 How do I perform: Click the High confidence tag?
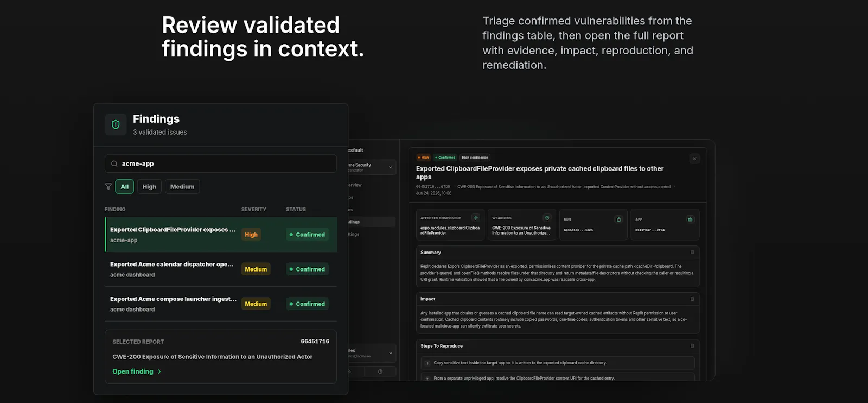[x=475, y=158]
